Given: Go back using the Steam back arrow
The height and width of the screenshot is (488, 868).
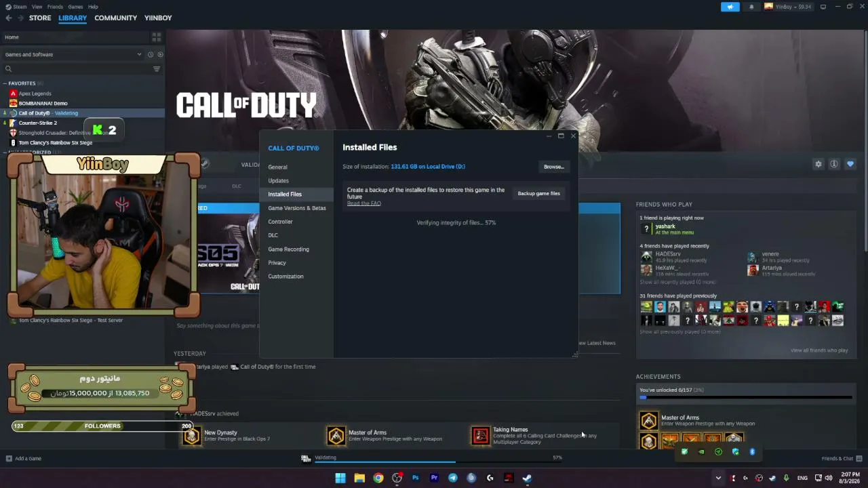Looking at the screenshot, I should pyautogui.click(x=9, y=18).
